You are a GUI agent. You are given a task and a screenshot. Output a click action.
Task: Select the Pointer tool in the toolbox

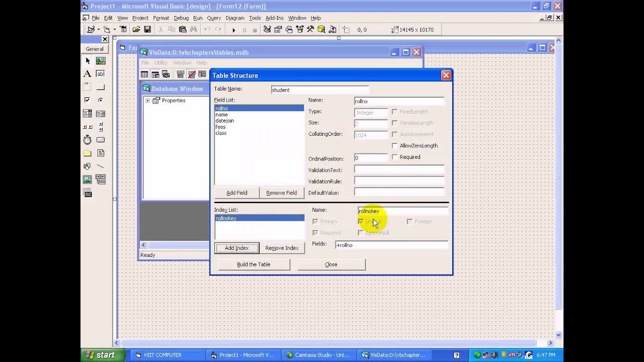pyautogui.click(x=88, y=61)
